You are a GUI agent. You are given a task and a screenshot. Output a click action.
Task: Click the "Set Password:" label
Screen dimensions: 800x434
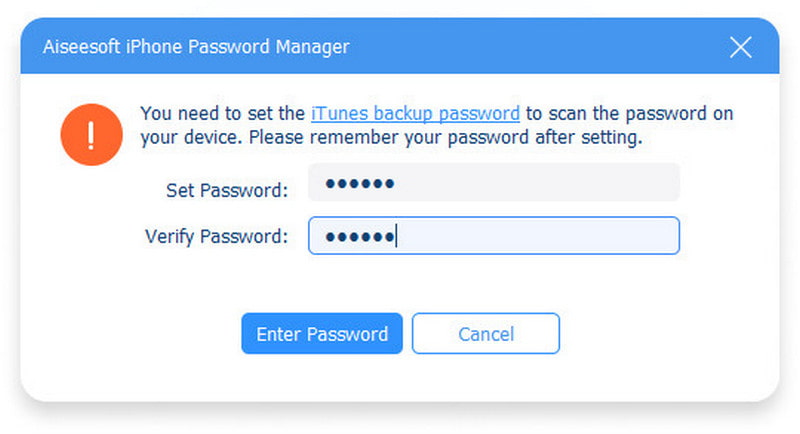(228, 190)
